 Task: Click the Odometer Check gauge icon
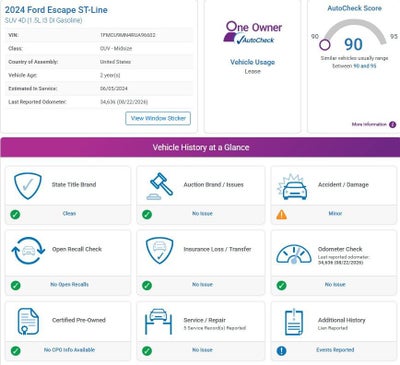pyautogui.click(x=293, y=254)
